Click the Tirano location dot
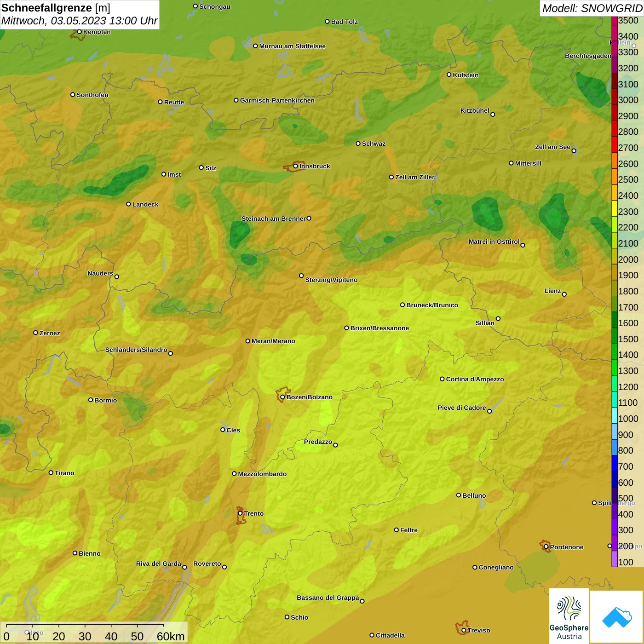Screen dimensions: 644x644 (51, 472)
